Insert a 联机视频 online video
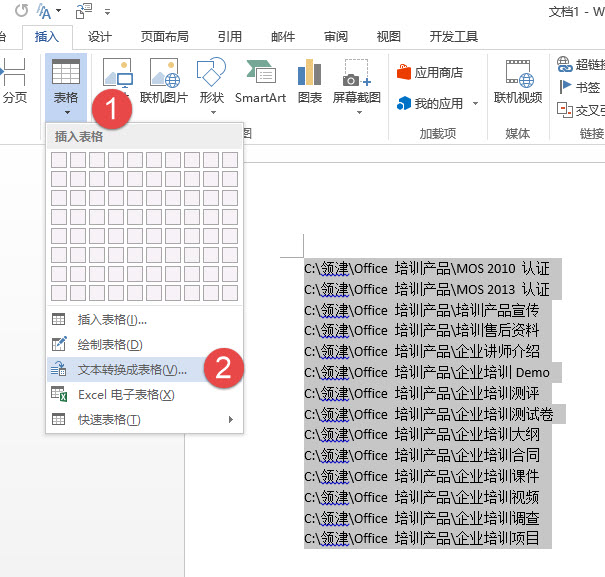Viewport: 605px width, 577px height. click(518, 81)
